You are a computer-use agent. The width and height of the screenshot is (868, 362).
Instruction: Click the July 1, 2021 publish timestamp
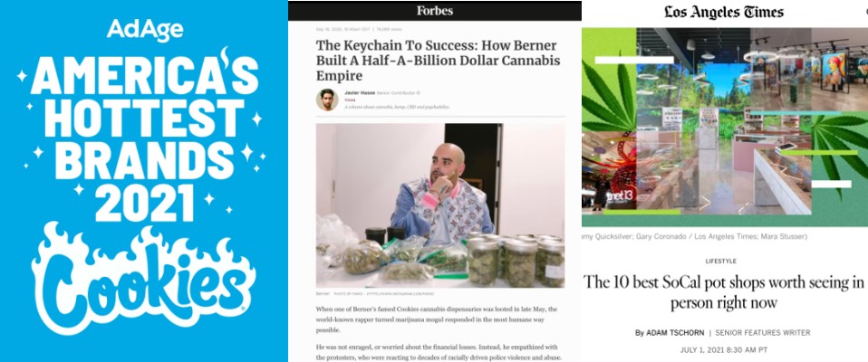(x=724, y=350)
